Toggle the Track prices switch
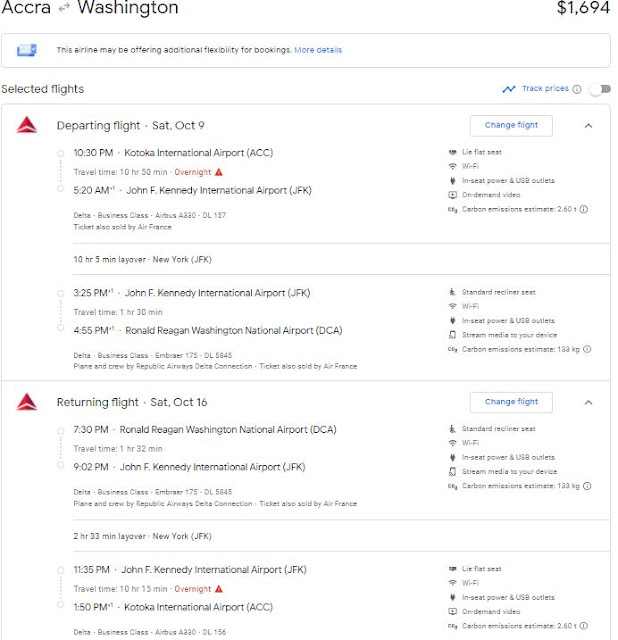The image size is (618, 640). tap(600, 89)
